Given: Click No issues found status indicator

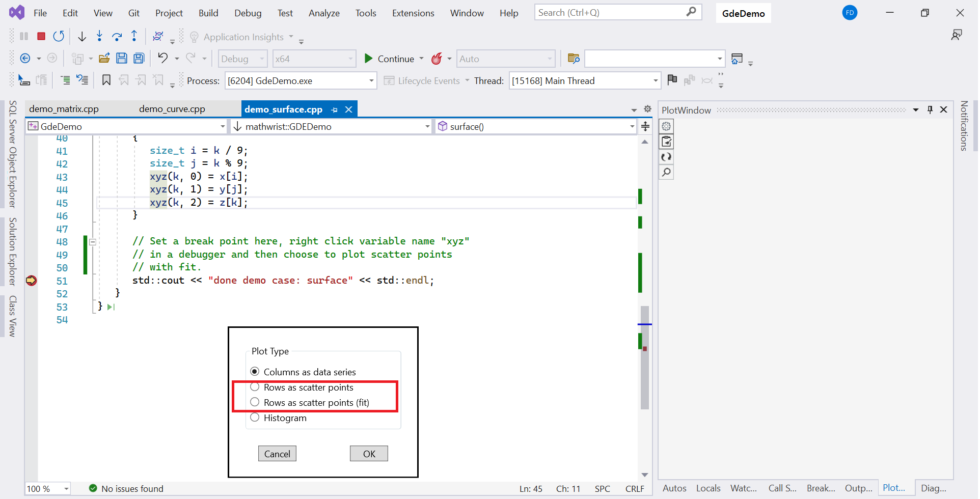Looking at the screenshot, I should pyautogui.click(x=126, y=489).
